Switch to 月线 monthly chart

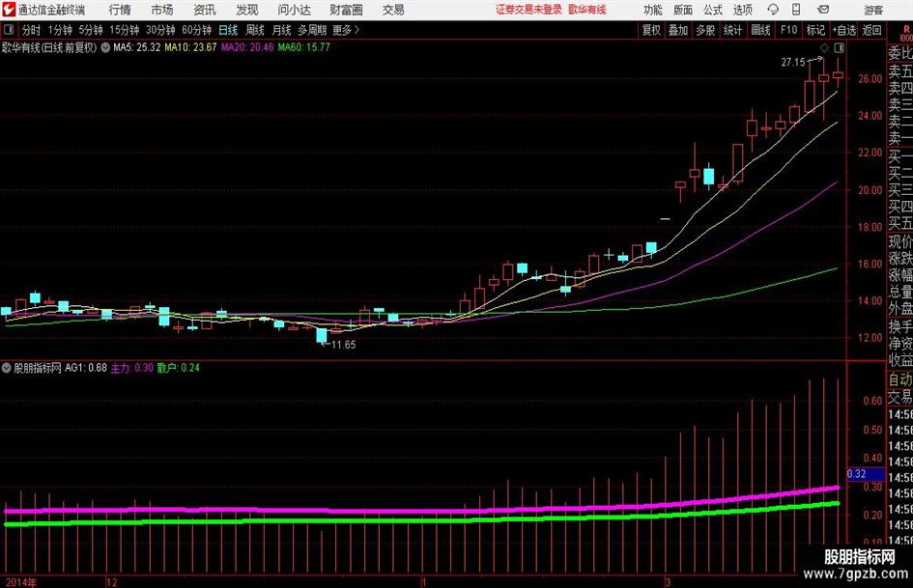(282, 30)
